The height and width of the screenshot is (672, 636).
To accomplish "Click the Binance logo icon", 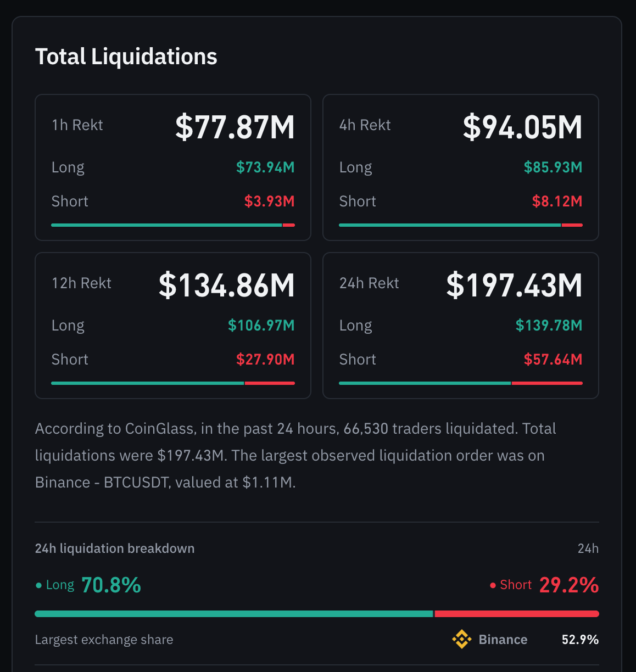I will (461, 639).
